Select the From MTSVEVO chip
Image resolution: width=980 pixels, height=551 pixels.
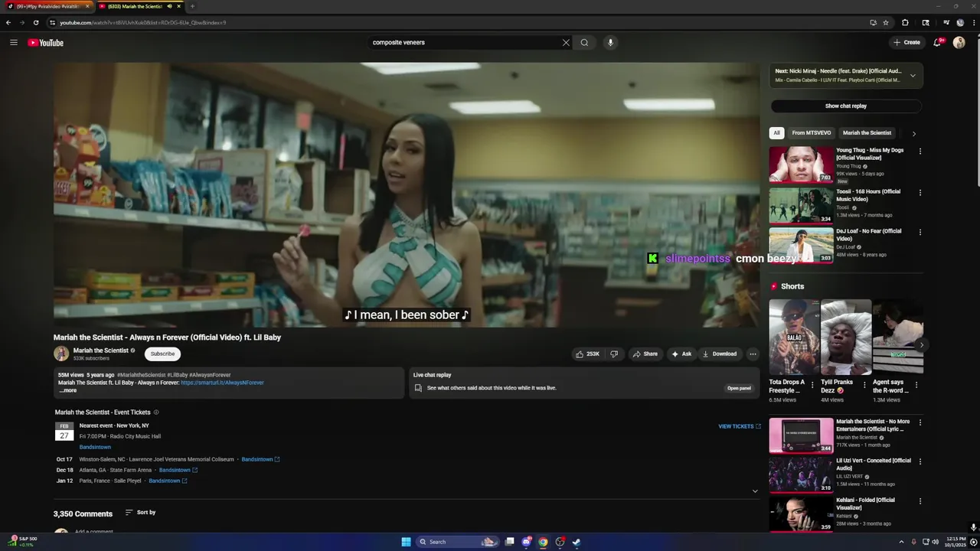tap(812, 133)
